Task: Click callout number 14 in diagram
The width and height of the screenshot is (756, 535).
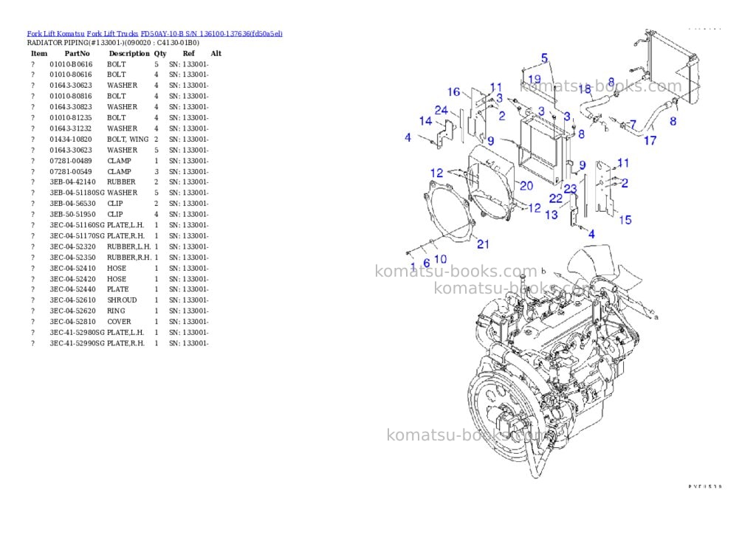Action: 425,121
